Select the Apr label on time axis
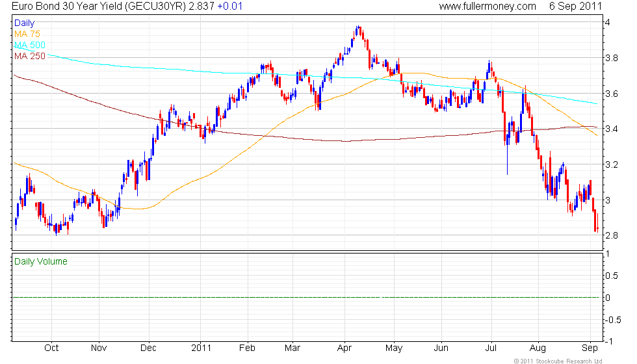The width and height of the screenshot is (637, 364). click(346, 348)
